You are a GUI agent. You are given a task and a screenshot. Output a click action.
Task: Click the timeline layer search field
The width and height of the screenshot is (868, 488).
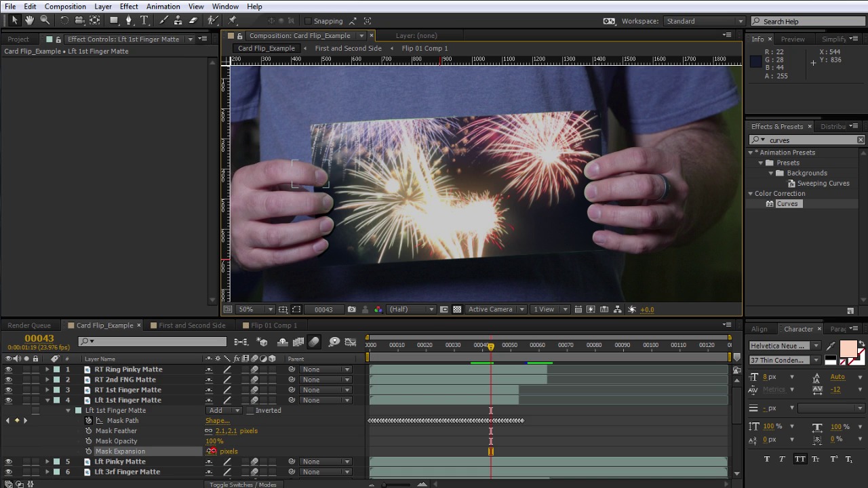click(152, 342)
